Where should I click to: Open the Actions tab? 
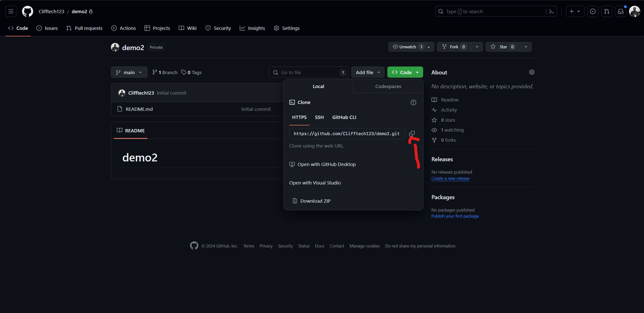123,28
